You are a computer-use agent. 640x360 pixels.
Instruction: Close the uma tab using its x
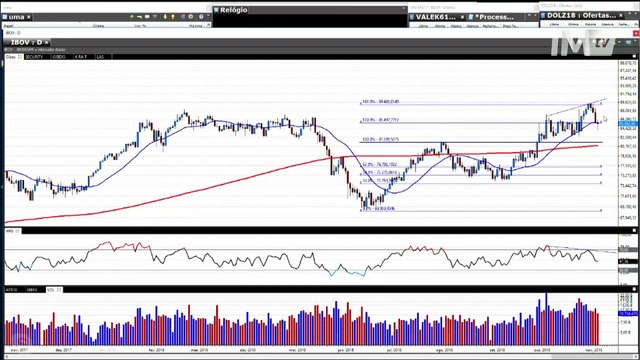click(29, 17)
